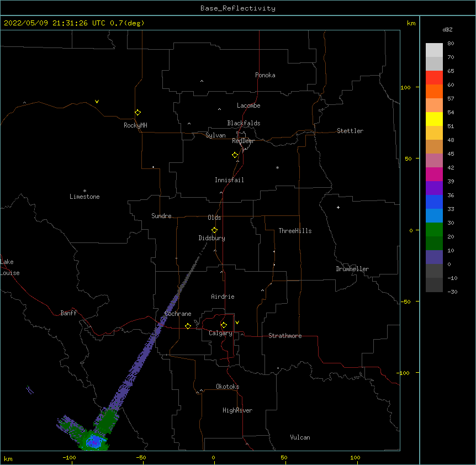Click the magenta 42 dBZ color swatch

coord(434,174)
